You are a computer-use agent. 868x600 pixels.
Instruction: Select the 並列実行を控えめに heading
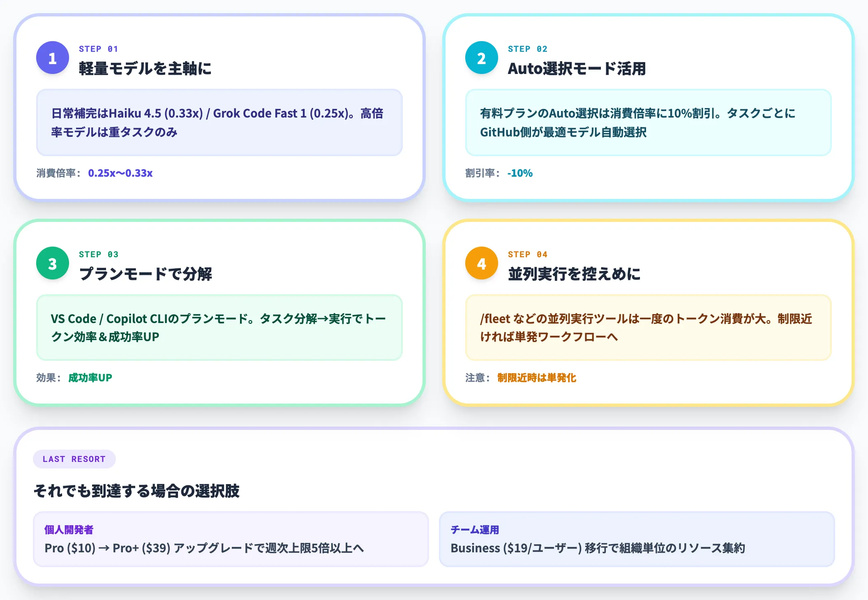pyautogui.click(x=574, y=273)
